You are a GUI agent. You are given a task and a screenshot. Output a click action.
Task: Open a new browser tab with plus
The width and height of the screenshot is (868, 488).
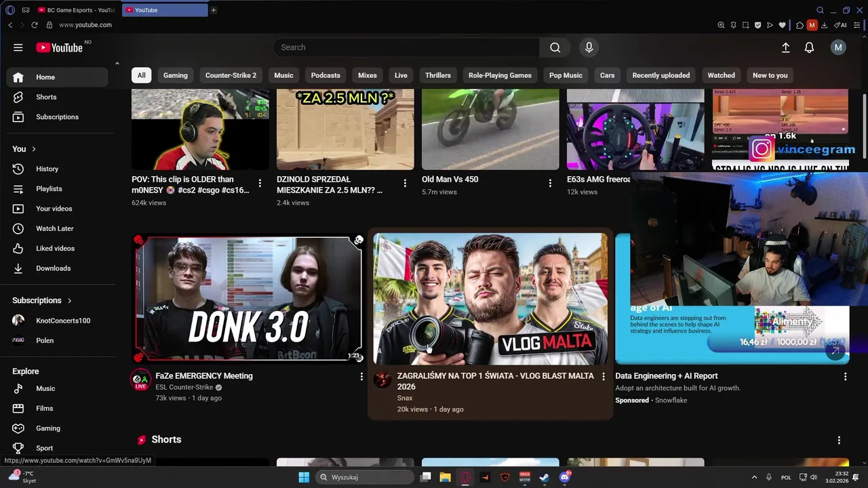(x=214, y=10)
